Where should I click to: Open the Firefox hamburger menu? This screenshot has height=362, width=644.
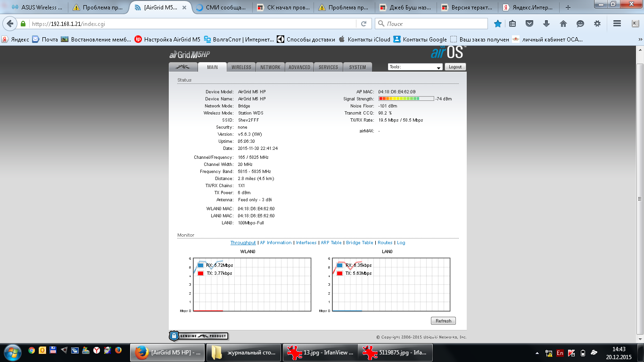tap(617, 24)
